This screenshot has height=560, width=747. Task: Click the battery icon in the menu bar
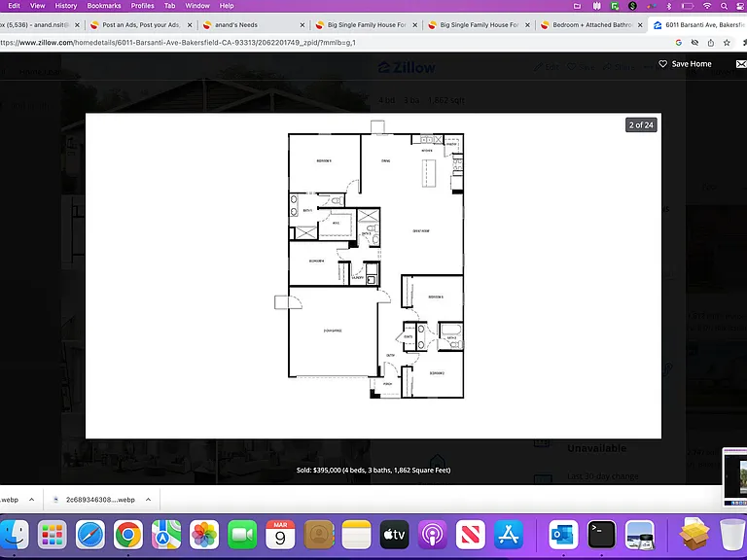coord(687,6)
